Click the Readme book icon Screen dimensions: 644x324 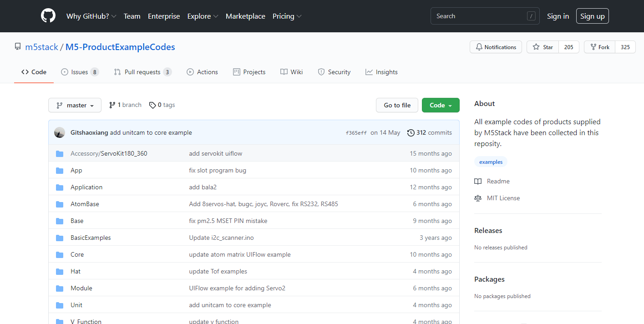coord(478,181)
